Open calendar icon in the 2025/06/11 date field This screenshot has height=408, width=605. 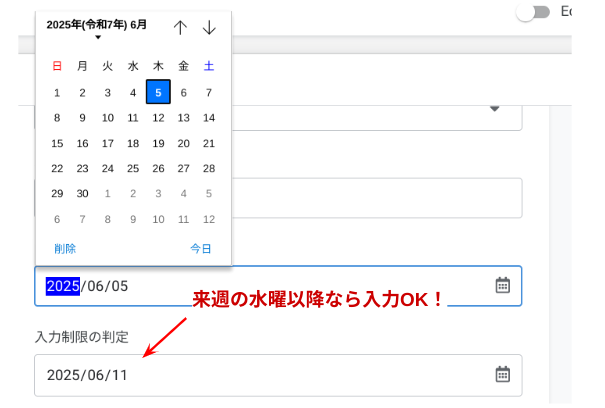coord(502,374)
